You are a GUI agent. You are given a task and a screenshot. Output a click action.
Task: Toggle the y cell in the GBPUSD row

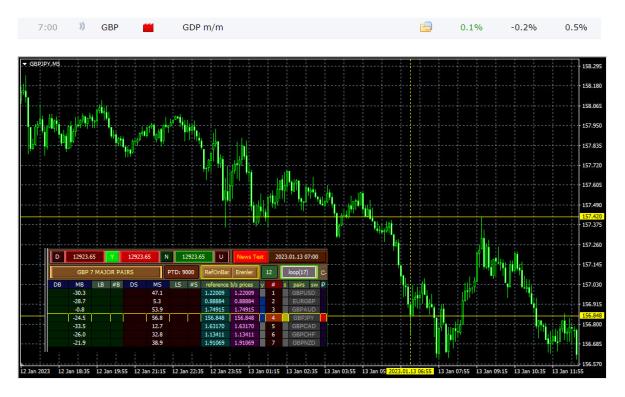coord(262,293)
